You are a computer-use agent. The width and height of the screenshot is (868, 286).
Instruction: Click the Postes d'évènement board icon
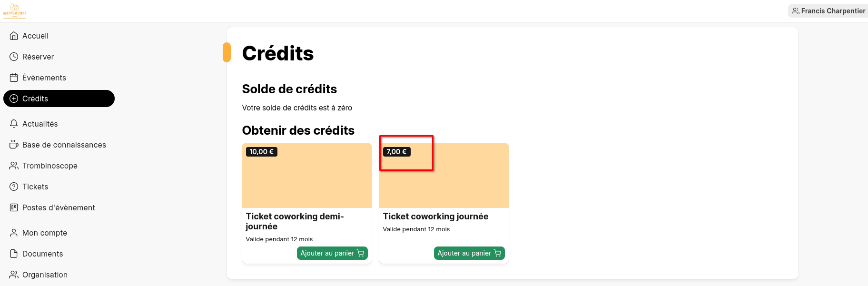click(x=14, y=207)
